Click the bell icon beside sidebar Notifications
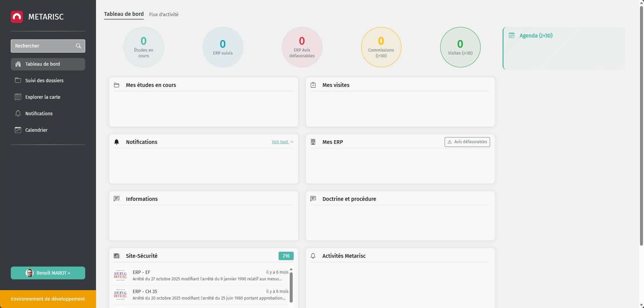This screenshot has width=644, height=308. 18,113
